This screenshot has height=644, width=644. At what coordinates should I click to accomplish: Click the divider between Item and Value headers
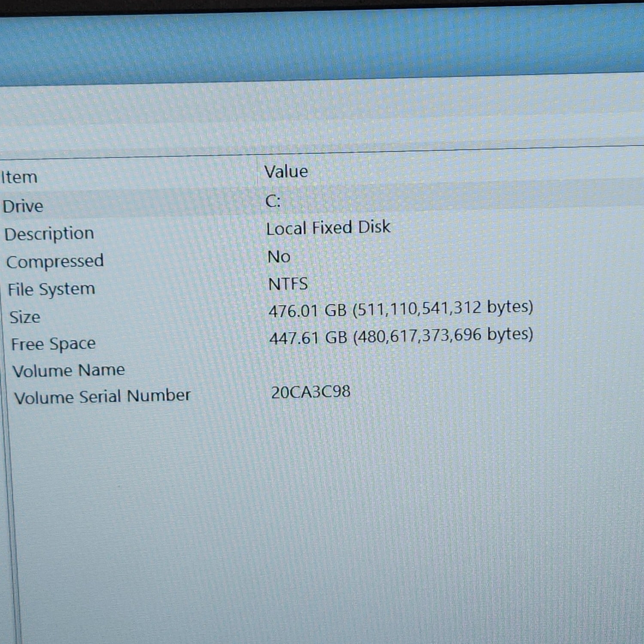[257, 173]
